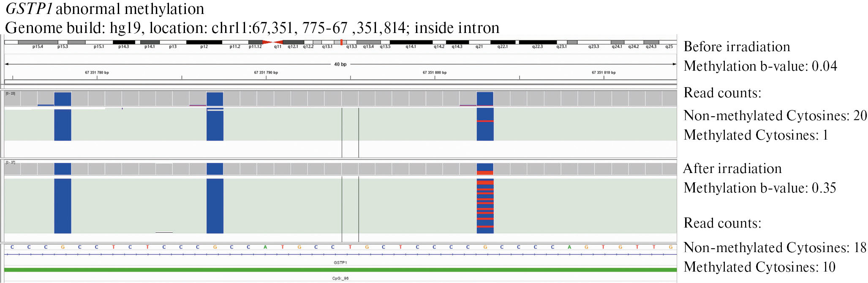Select the GSTP1 gene label
This screenshot has height=283, width=868.
click(340, 263)
